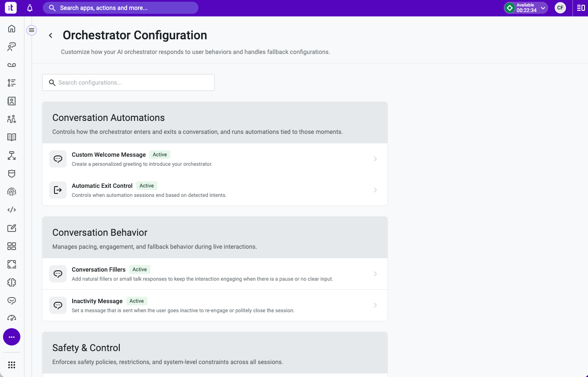Click the Search configurations input field

coord(128,82)
